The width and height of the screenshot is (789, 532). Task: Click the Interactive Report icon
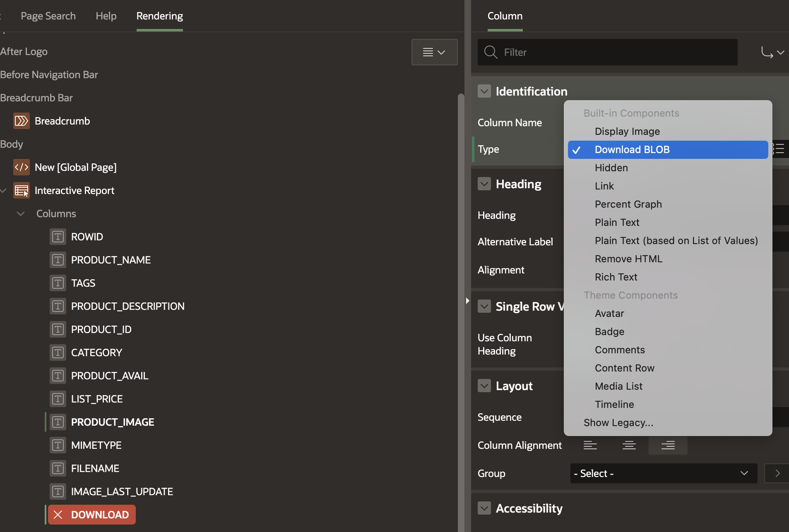click(21, 190)
